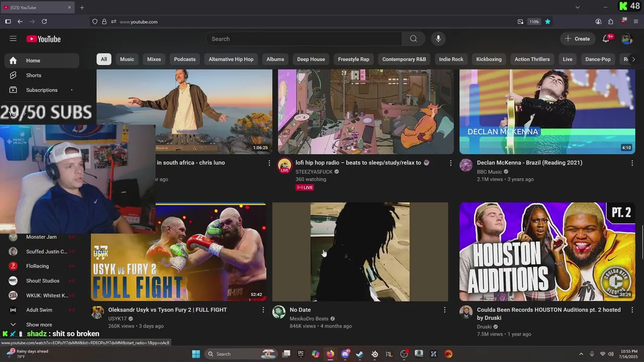Screen dimensions: 644x362
Task: Open BBC Music channel avatar
Action: [466, 165]
